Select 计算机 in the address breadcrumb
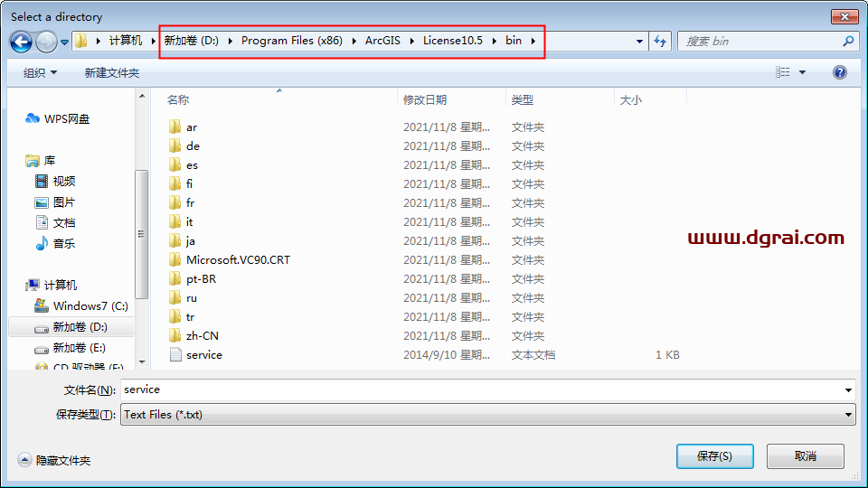Viewport: 868px width, 488px height. point(125,41)
